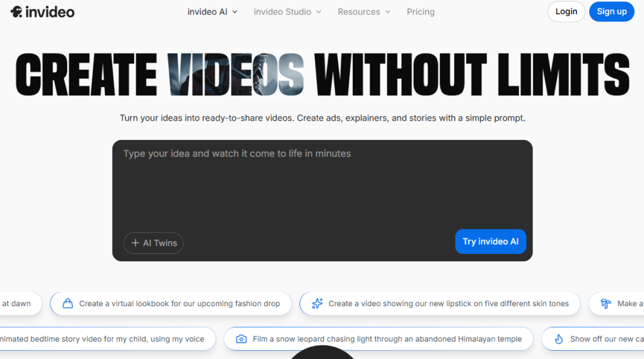Click the shopping bag icon on lookbook prompt
The image size is (644, 359).
point(68,304)
